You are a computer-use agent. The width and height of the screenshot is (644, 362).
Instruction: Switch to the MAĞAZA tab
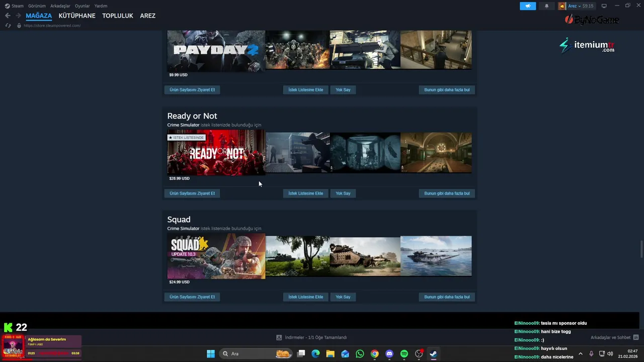coord(39,16)
